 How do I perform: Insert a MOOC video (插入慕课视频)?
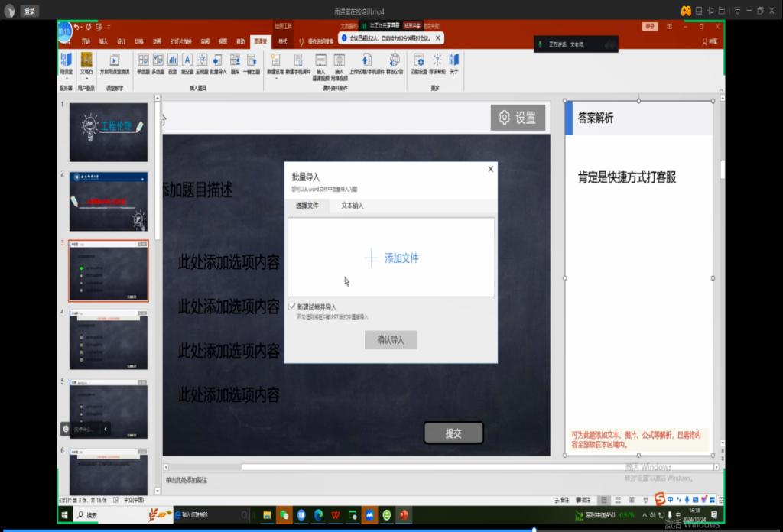point(320,66)
